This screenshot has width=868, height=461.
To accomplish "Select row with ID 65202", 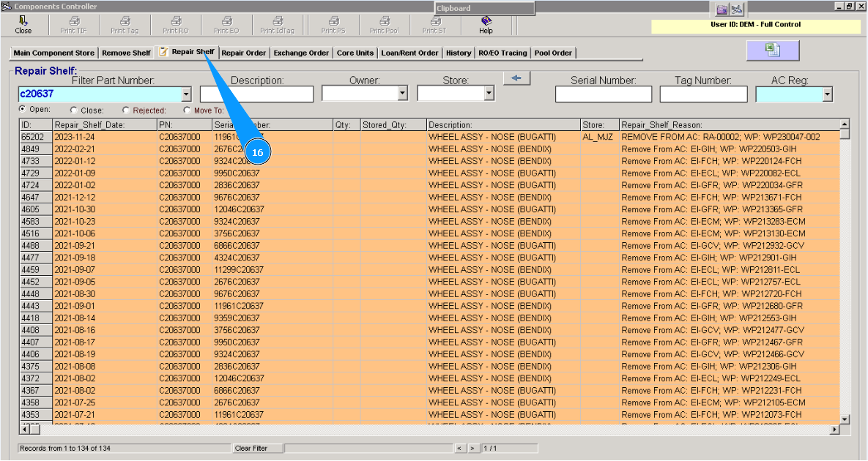I will click(429, 137).
